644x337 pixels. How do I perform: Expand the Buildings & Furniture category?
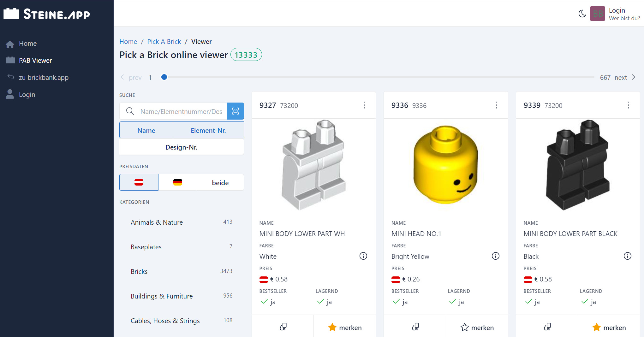click(x=162, y=296)
